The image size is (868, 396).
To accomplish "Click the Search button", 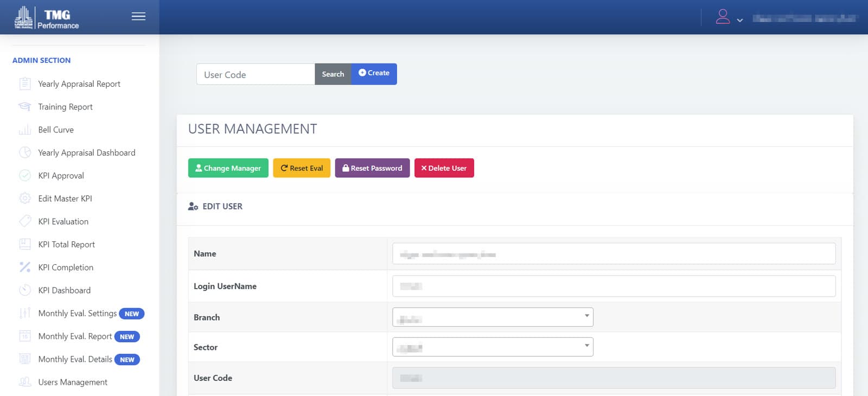I will click(x=333, y=74).
